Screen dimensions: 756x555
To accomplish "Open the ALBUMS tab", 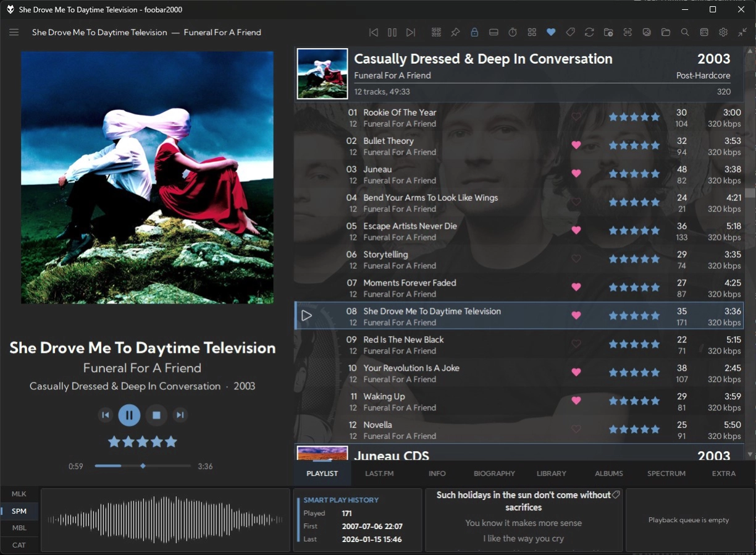I will [x=609, y=473].
